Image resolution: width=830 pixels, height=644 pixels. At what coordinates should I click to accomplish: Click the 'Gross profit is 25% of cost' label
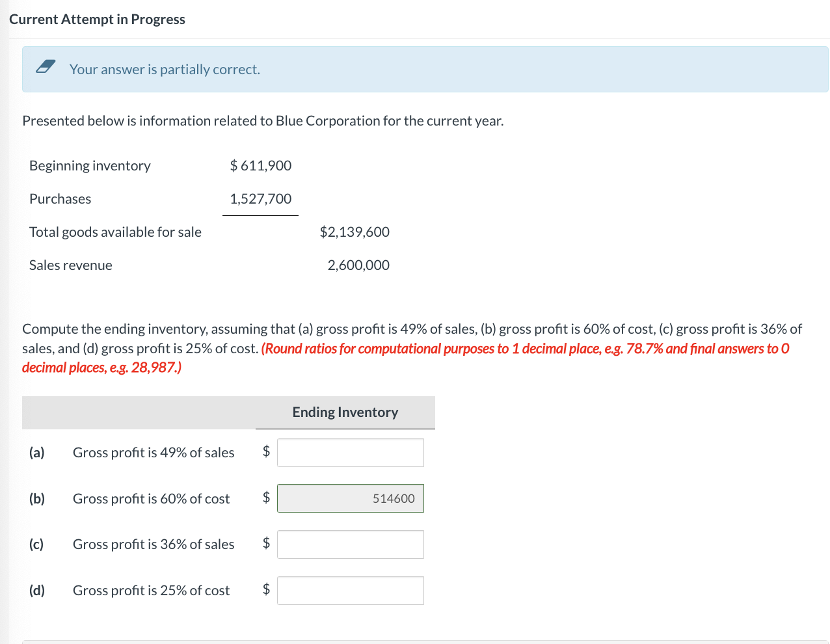click(152, 591)
